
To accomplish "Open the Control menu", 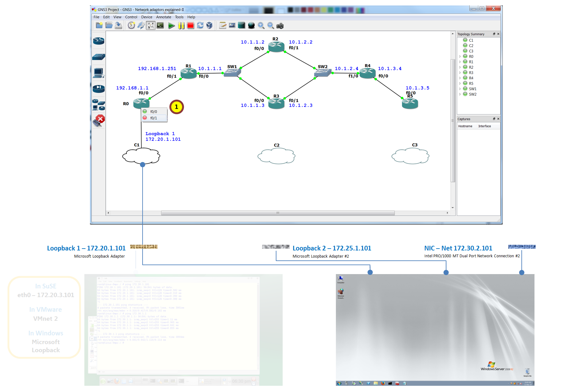I will (x=131, y=17).
